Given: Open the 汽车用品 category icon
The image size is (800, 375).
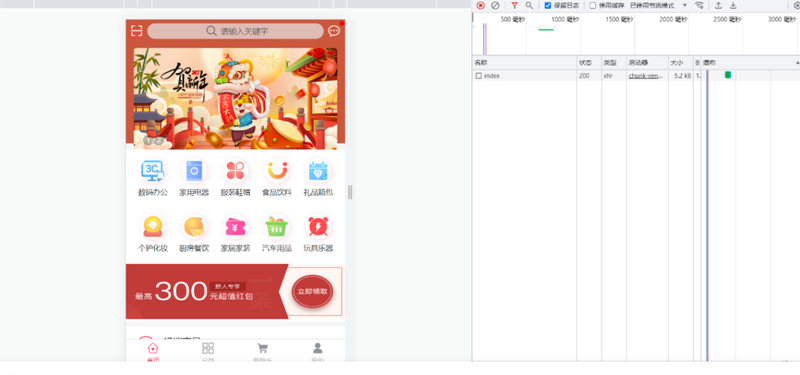Looking at the screenshot, I should click(277, 227).
